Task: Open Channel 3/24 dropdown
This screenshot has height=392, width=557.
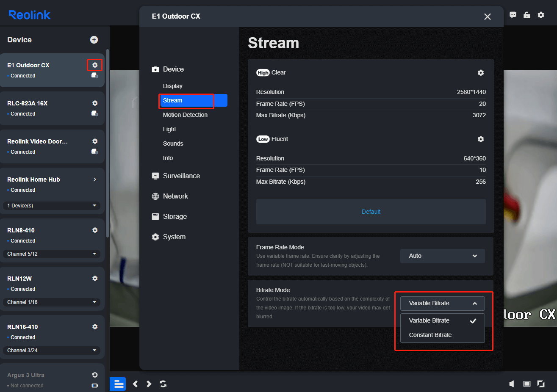Action: [x=52, y=350]
